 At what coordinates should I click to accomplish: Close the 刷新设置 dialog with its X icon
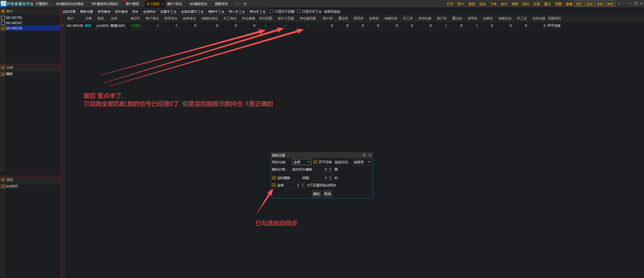370,155
